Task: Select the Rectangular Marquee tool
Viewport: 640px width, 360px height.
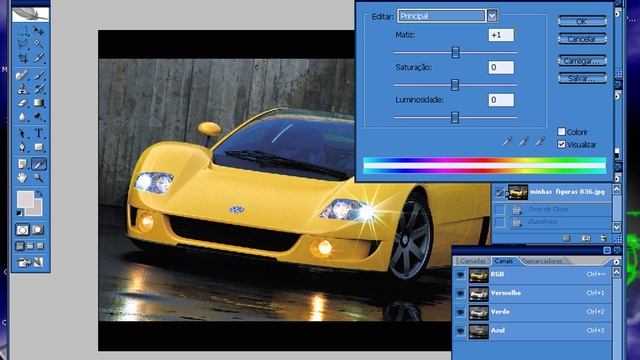Action: tap(22, 31)
